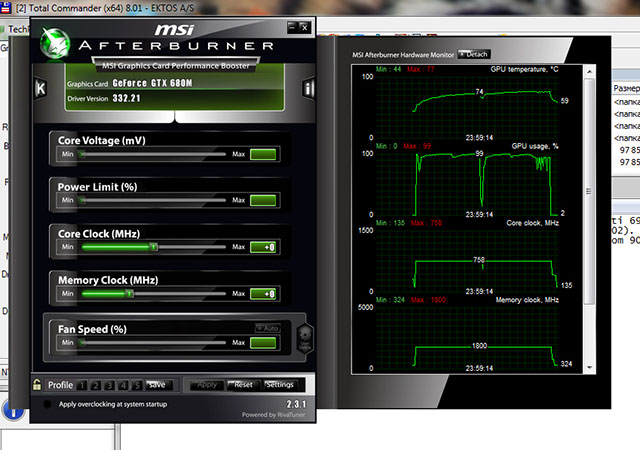The width and height of the screenshot is (640, 450).
Task: Click the version number 2.3.1
Action: (296, 404)
